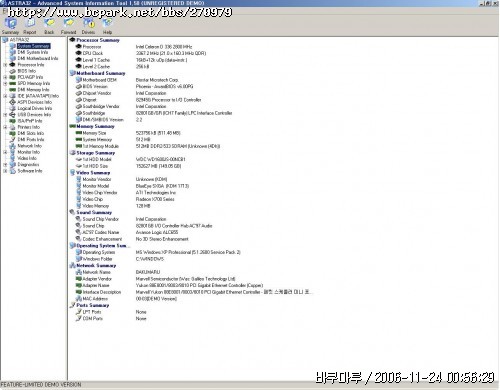Click the Storage Summary heading
This screenshot has height=390, width=500.
(95, 153)
